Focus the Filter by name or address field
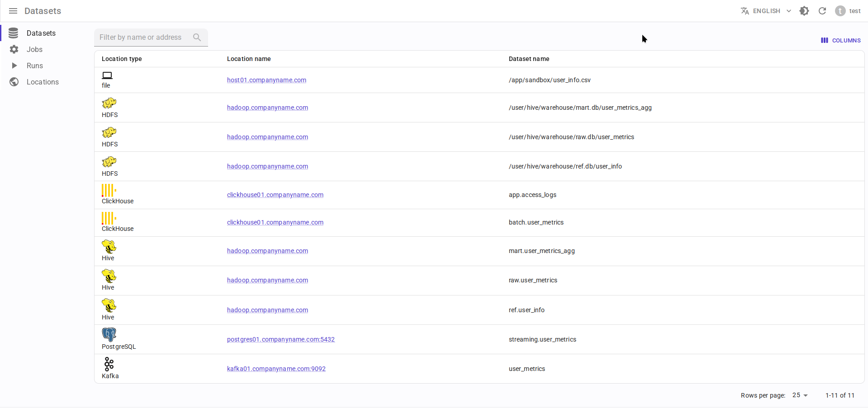Viewport: 868px width, 408px height. pos(142,38)
